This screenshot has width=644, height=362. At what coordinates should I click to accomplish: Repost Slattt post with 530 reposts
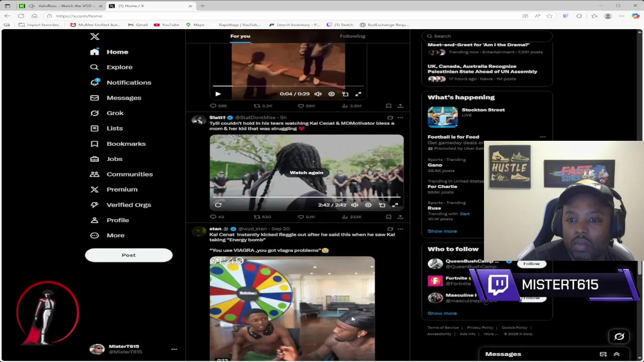(x=262, y=217)
